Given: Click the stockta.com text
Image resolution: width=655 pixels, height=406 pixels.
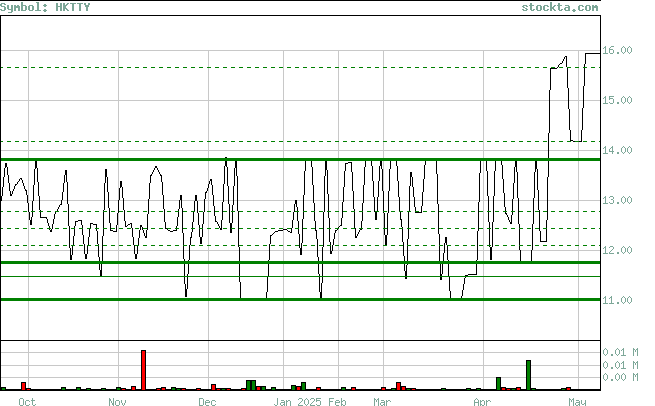Looking at the screenshot, I should (560, 7).
